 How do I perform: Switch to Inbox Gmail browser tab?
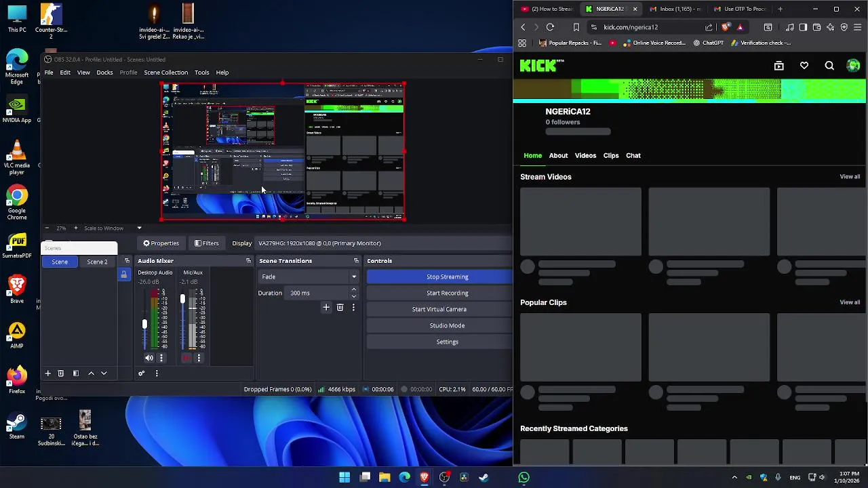point(675,9)
